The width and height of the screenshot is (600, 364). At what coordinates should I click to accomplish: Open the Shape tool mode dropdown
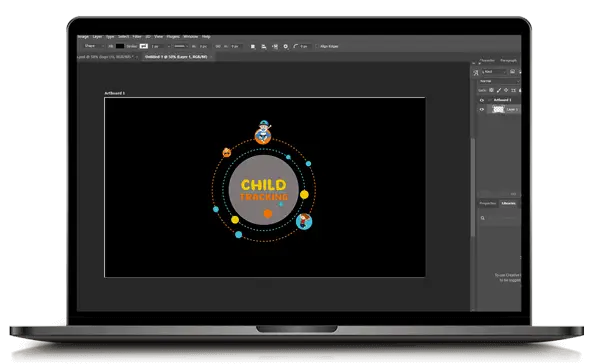[94, 46]
